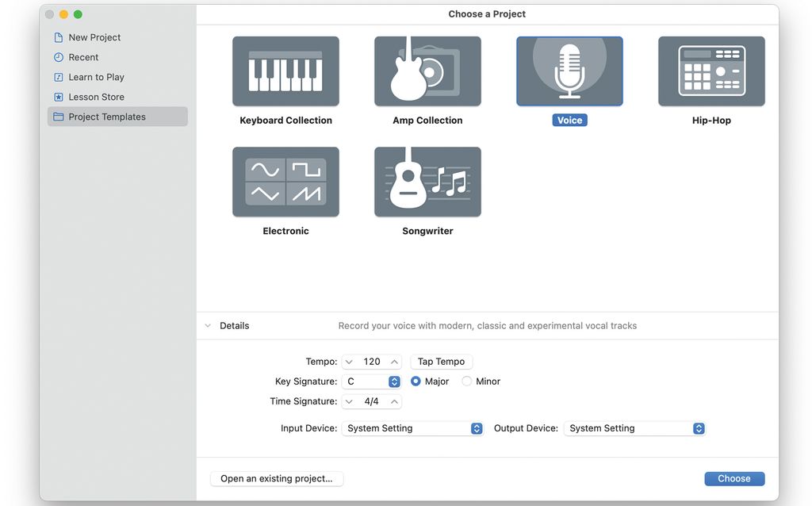812x506 pixels.
Task: Select the Keyboard Collection template
Action: (x=285, y=70)
